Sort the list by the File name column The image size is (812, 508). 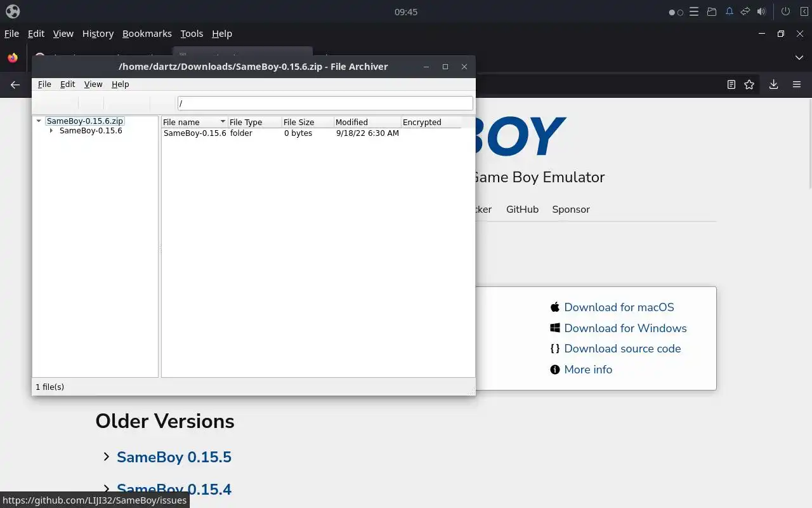click(x=194, y=122)
